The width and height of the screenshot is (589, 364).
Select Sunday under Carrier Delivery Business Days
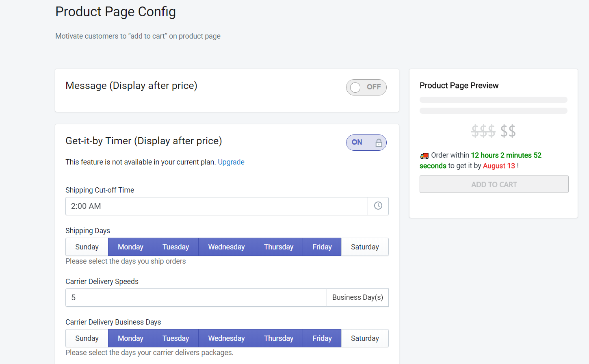87,338
